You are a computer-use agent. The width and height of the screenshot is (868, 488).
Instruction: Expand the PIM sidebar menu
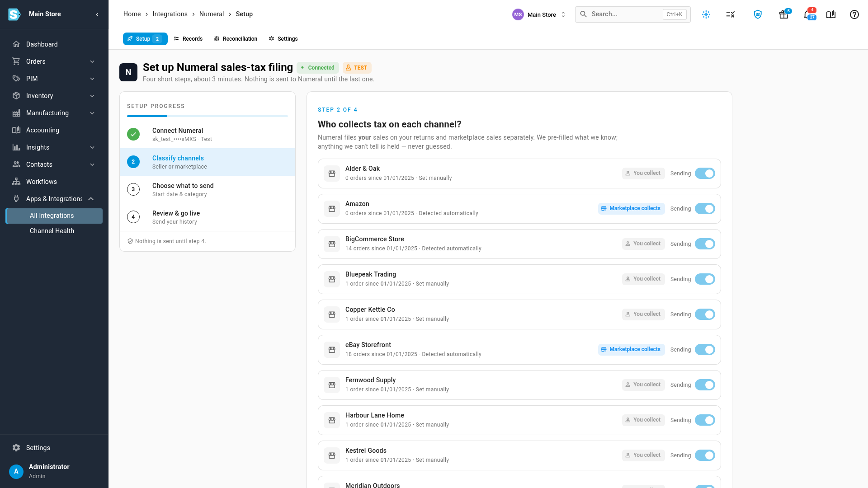tap(54, 79)
